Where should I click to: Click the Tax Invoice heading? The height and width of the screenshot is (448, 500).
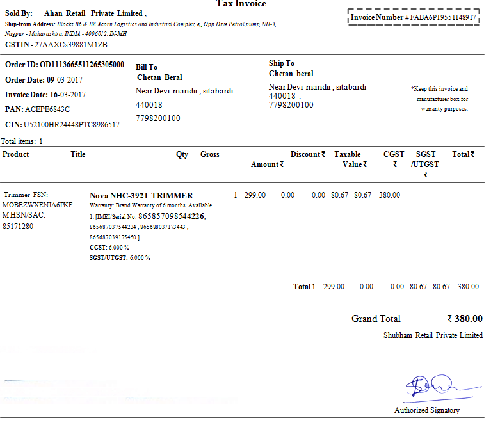[x=241, y=3]
